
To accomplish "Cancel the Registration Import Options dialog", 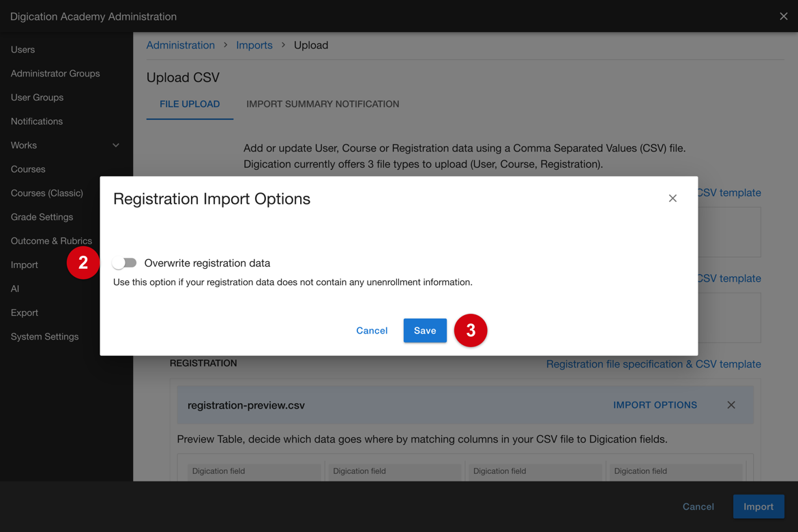I will 372,330.
